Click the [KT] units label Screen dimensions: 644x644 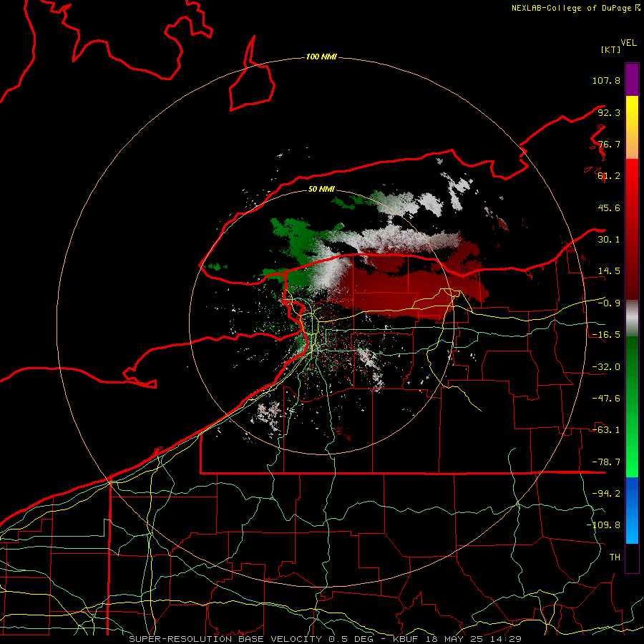click(x=611, y=49)
